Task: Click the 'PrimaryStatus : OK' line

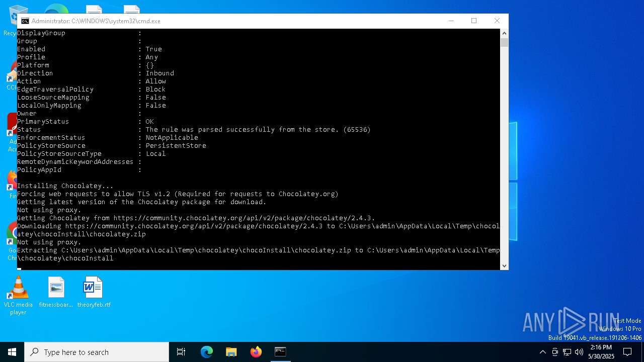Action: click(x=86, y=122)
